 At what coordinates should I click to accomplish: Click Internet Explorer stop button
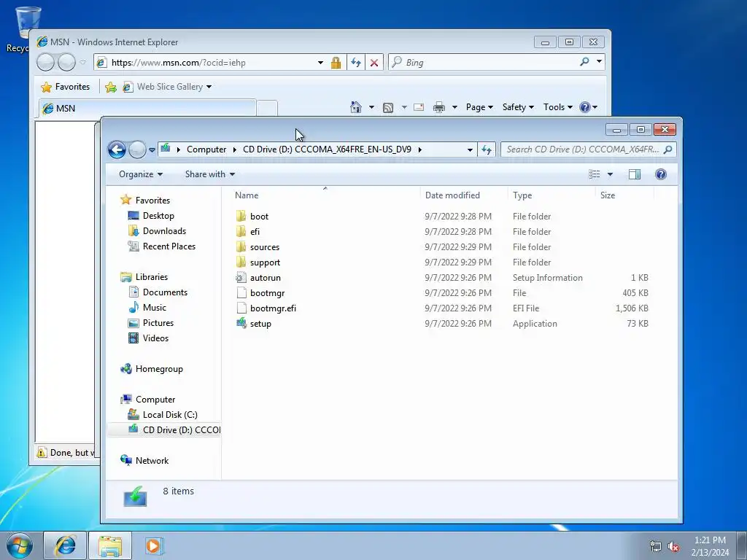pos(374,63)
